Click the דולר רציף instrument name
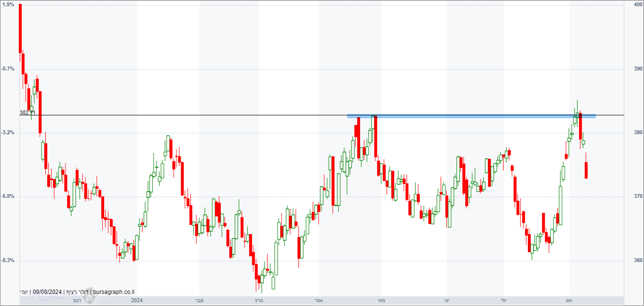The image size is (644, 306). (78, 292)
